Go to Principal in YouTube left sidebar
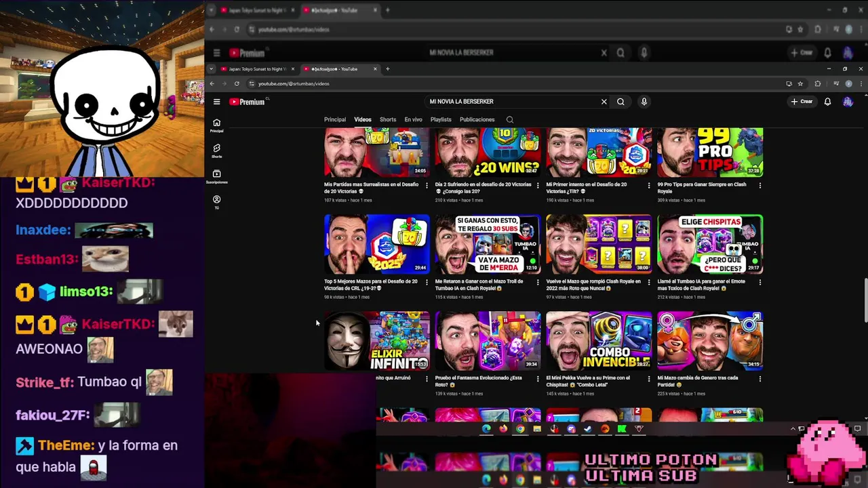868x488 pixels. pyautogui.click(x=216, y=125)
